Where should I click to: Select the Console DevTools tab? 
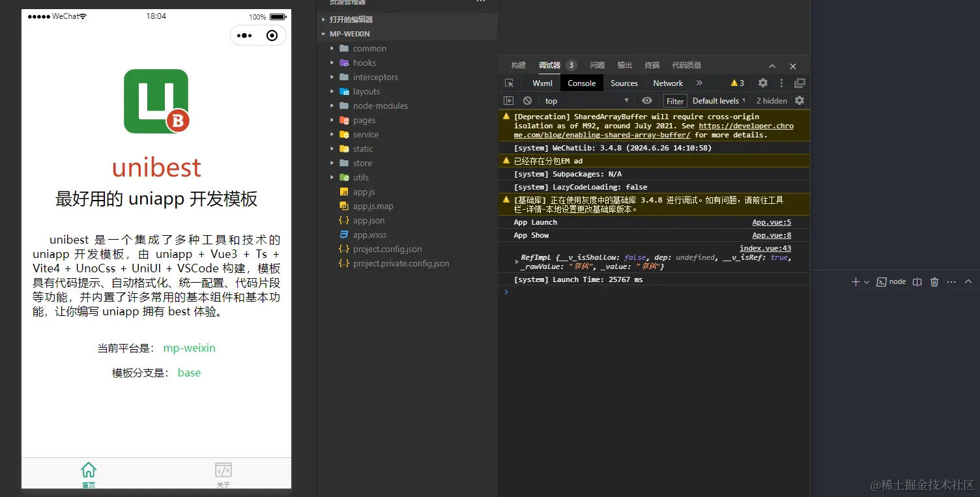[x=582, y=83]
